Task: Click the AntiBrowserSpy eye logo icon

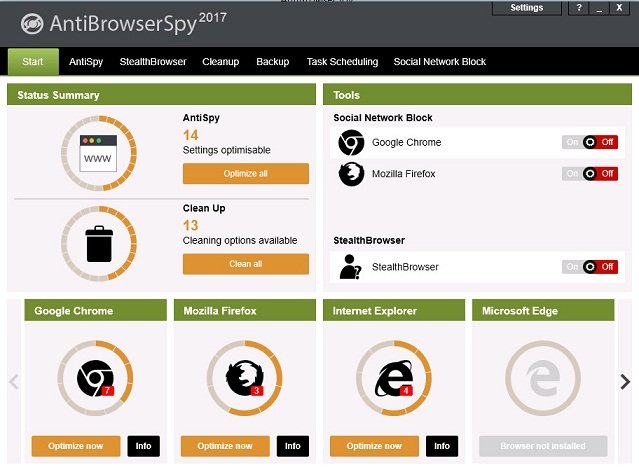Action: [x=32, y=24]
